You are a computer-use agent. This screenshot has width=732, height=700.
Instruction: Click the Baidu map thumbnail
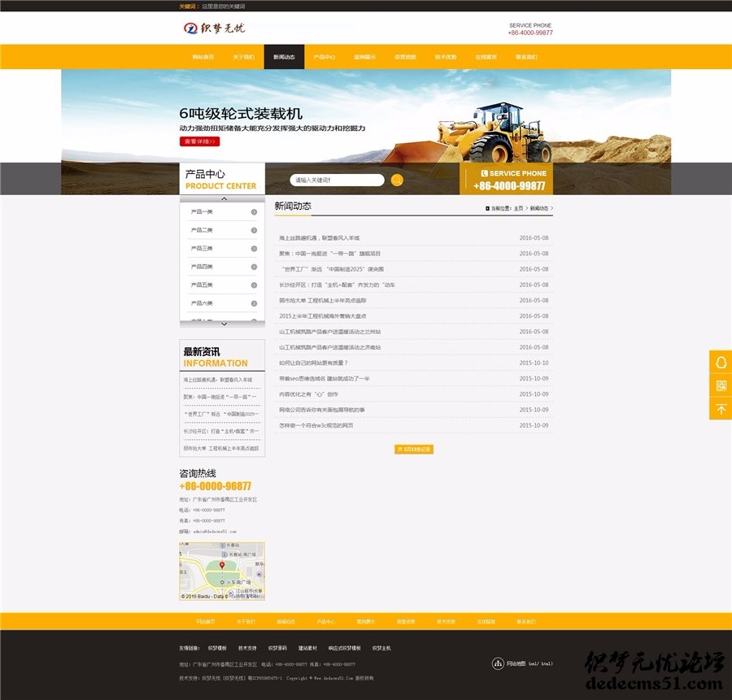click(x=222, y=572)
